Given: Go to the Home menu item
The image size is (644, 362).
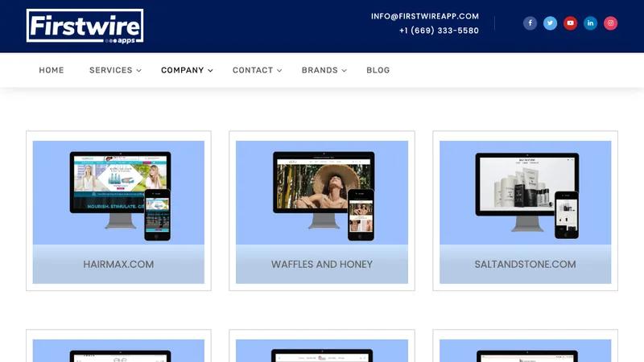Looking at the screenshot, I should tap(52, 70).
